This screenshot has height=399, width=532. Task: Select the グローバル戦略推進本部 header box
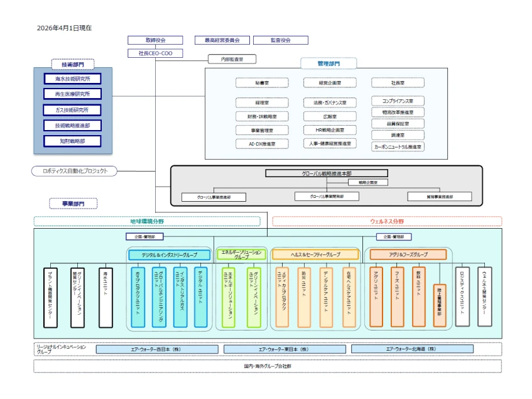coord(326,173)
